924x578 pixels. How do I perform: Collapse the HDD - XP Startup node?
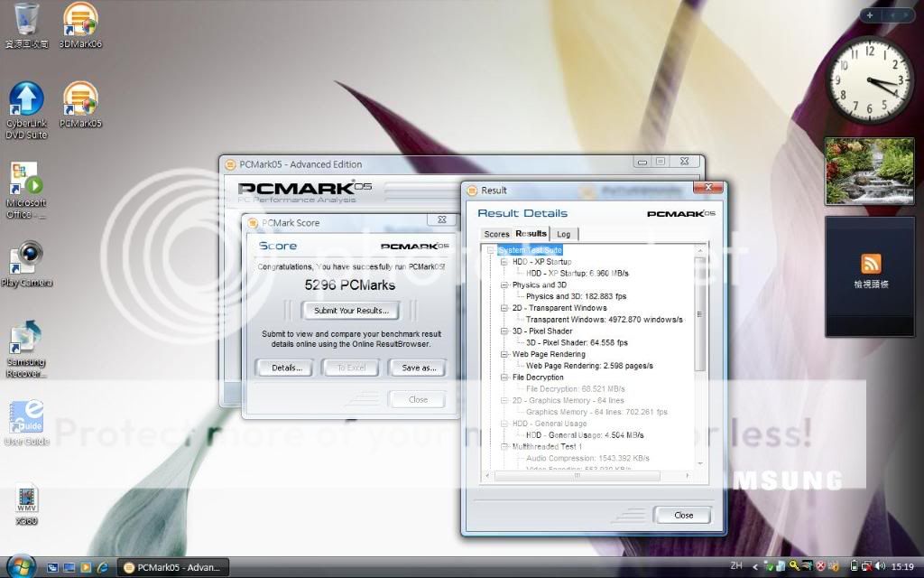(x=504, y=262)
